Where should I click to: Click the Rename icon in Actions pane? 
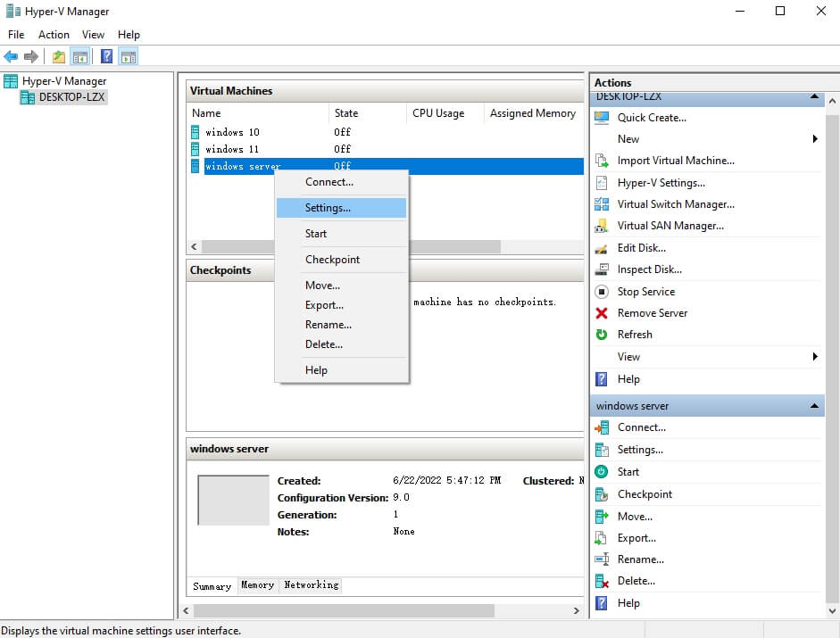602,559
